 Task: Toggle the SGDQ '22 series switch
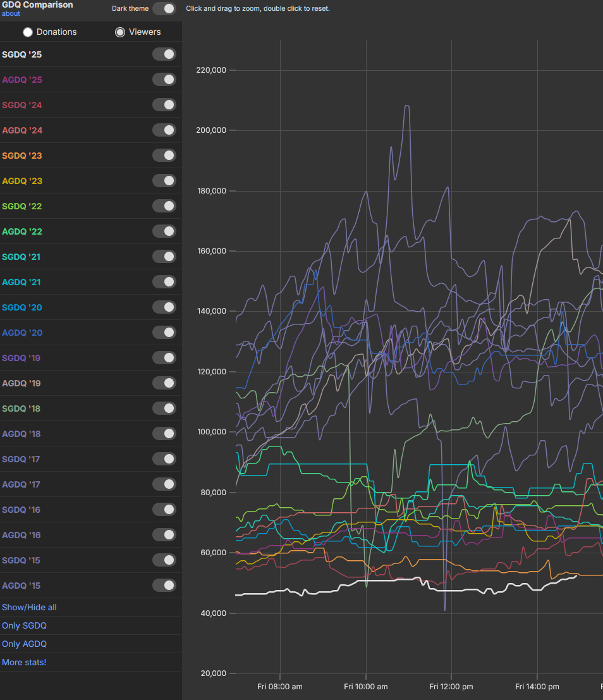click(164, 206)
